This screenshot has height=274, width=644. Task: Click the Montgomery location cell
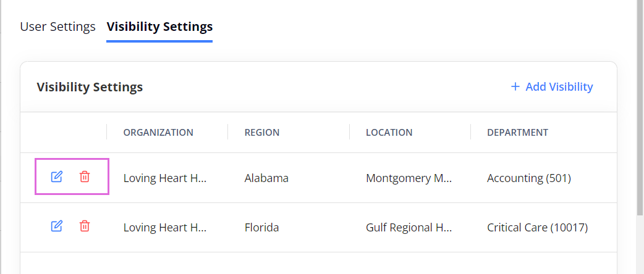tap(409, 178)
